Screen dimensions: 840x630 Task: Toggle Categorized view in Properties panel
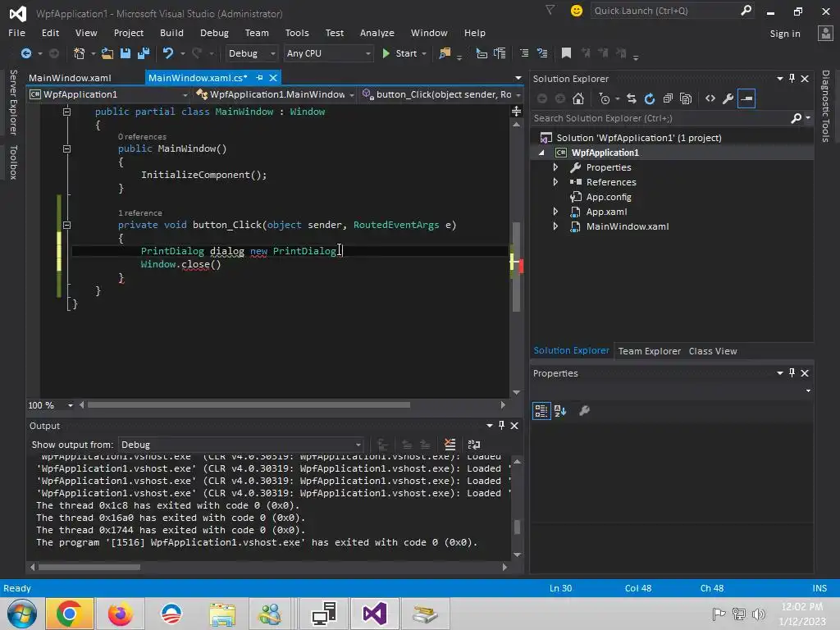pos(541,411)
